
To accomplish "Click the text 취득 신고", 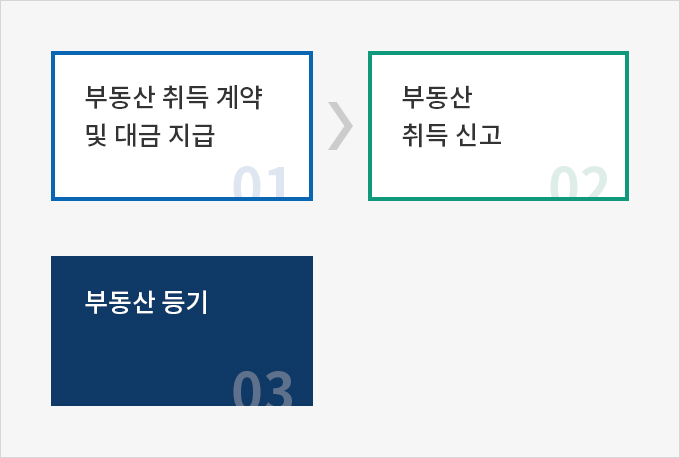I will (451, 135).
